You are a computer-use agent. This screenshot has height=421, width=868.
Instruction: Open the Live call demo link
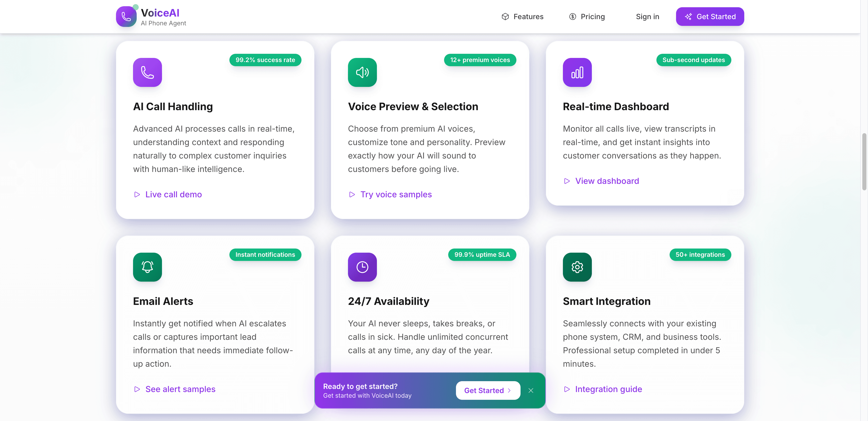[173, 194]
